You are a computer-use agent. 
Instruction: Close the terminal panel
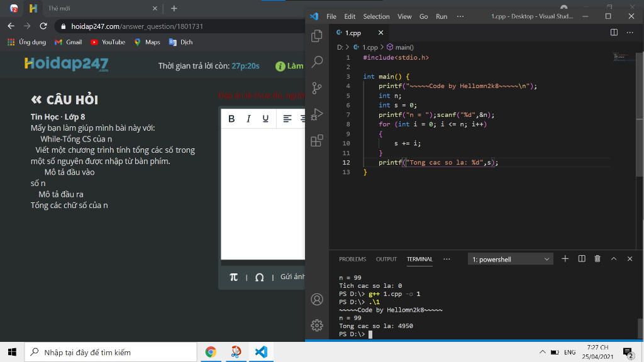(630, 258)
